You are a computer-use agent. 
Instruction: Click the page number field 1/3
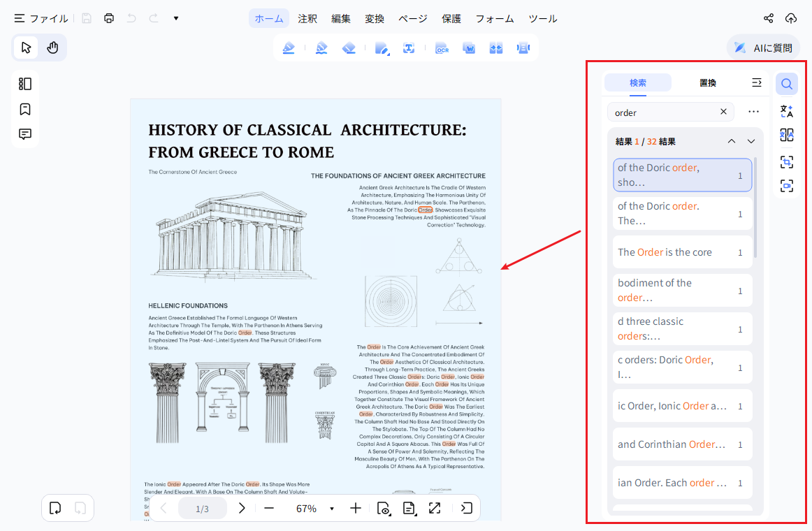point(203,509)
